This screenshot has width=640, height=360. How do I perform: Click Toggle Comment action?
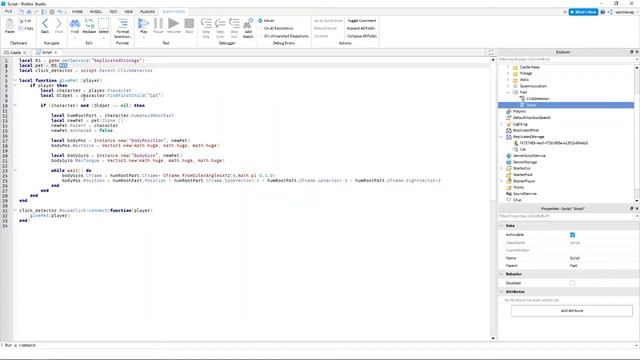[x=362, y=21]
